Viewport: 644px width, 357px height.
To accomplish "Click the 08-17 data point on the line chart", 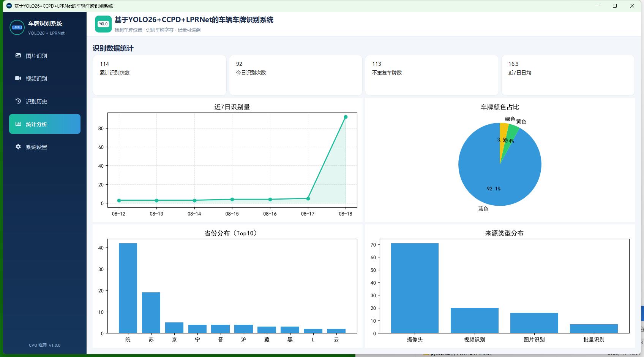I will point(308,198).
